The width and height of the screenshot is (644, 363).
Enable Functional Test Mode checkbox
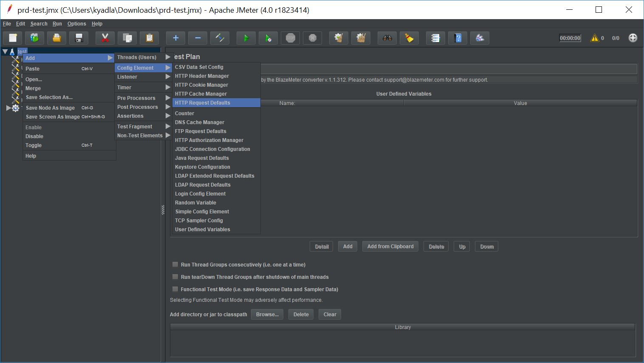[x=175, y=289]
